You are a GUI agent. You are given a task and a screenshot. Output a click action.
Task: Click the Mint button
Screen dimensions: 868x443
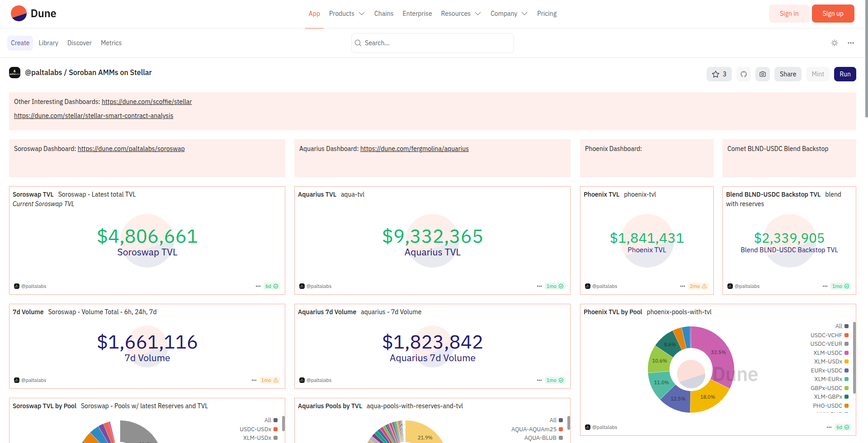tap(818, 74)
